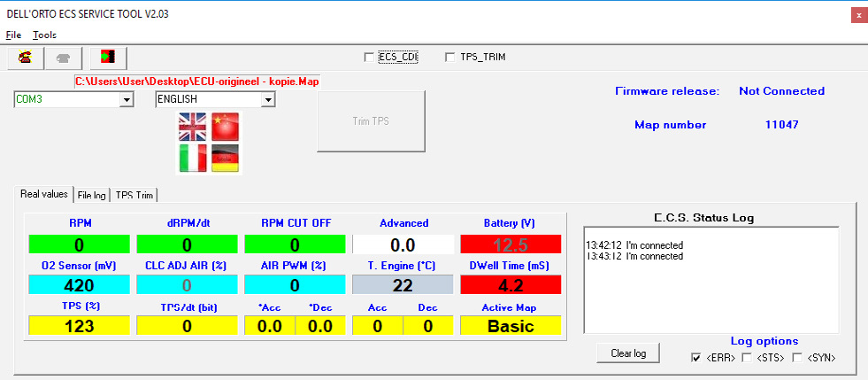Screen dimensions: 868x380
Task: Close the ECS Service Tool window
Action: pyautogui.click(x=858, y=16)
